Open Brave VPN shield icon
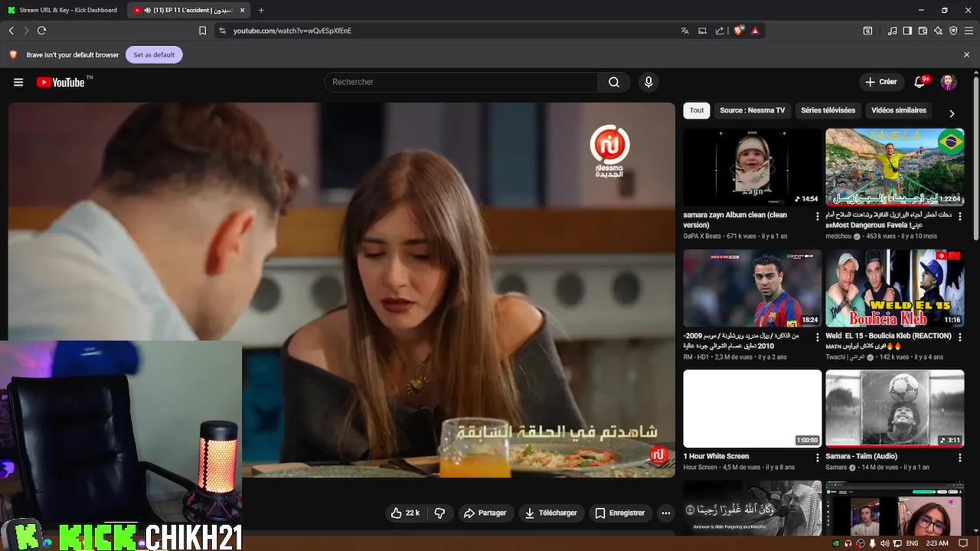This screenshot has height=551, width=980. (953, 31)
